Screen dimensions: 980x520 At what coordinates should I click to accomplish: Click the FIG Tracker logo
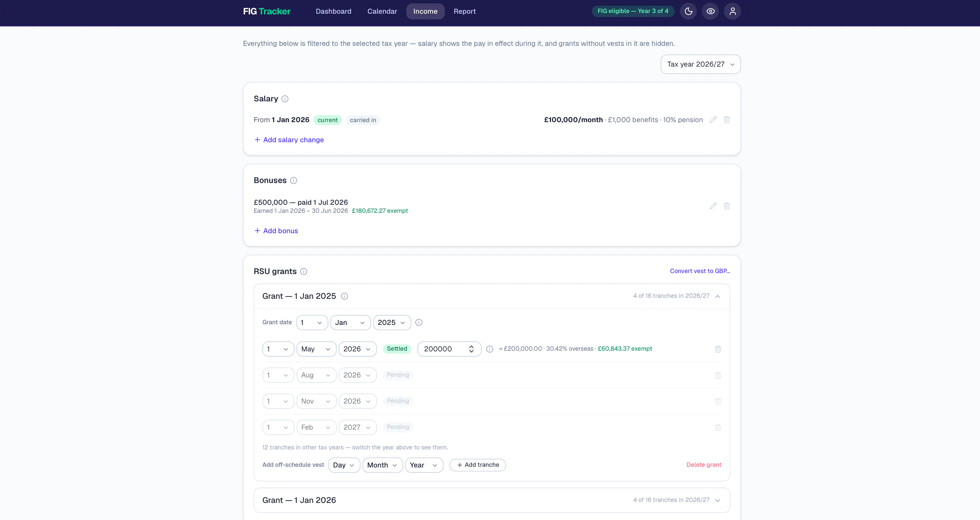coord(266,11)
